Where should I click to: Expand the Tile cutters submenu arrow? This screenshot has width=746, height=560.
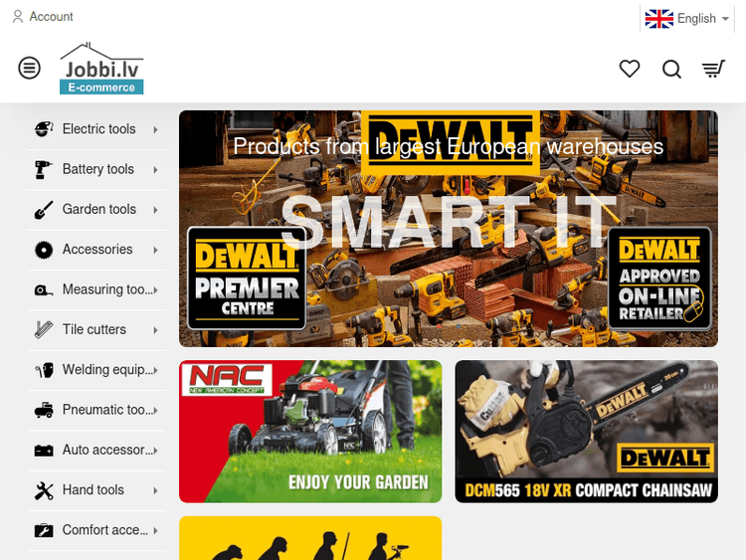pos(156,330)
